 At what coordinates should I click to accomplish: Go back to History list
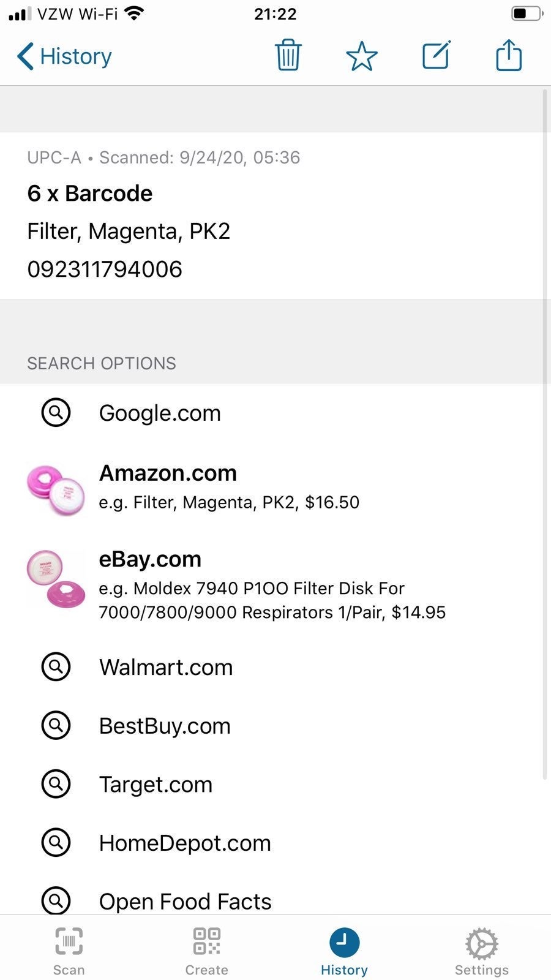64,56
